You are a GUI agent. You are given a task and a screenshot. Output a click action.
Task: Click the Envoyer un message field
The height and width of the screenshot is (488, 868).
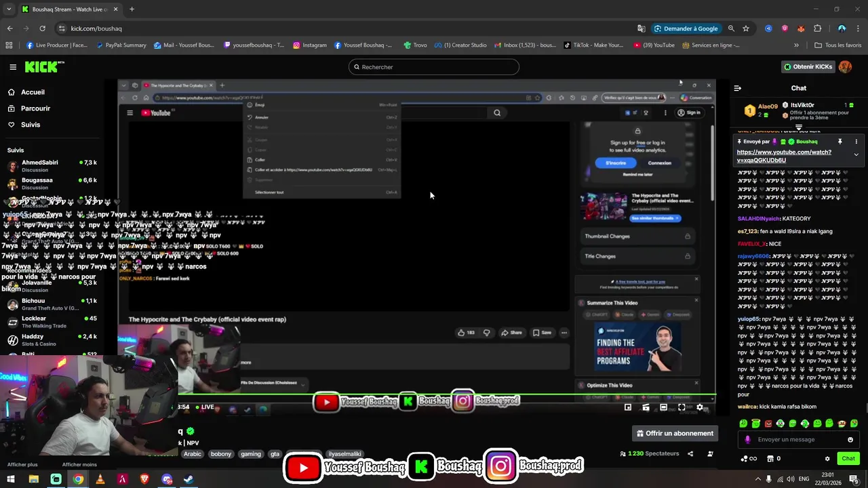pyautogui.click(x=799, y=439)
